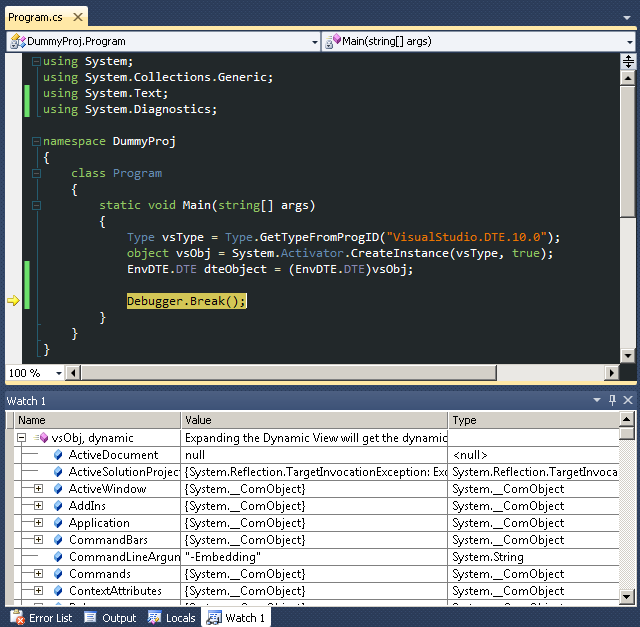Click editor horizontal scroll left arrow
Screen dimensions: 640x627
[73, 373]
